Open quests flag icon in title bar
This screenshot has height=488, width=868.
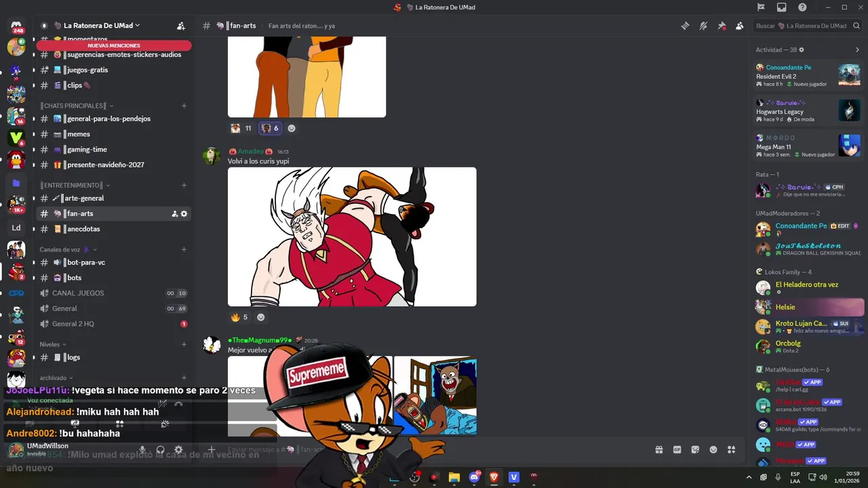[761, 7]
